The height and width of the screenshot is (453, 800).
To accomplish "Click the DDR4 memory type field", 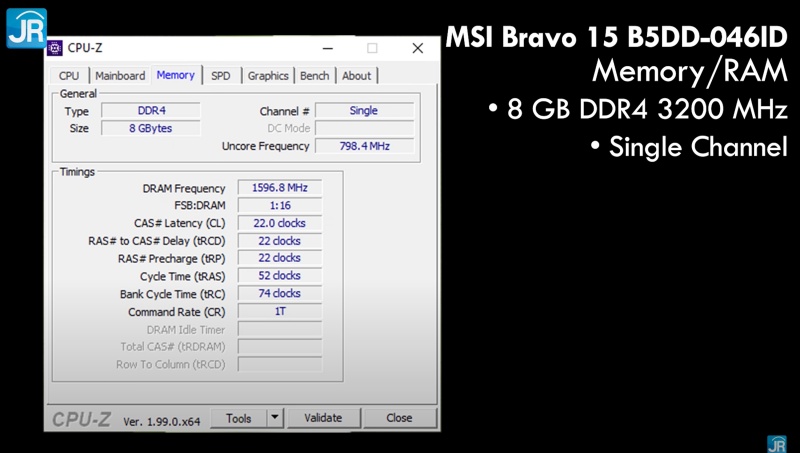I will (x=151, y=111).
